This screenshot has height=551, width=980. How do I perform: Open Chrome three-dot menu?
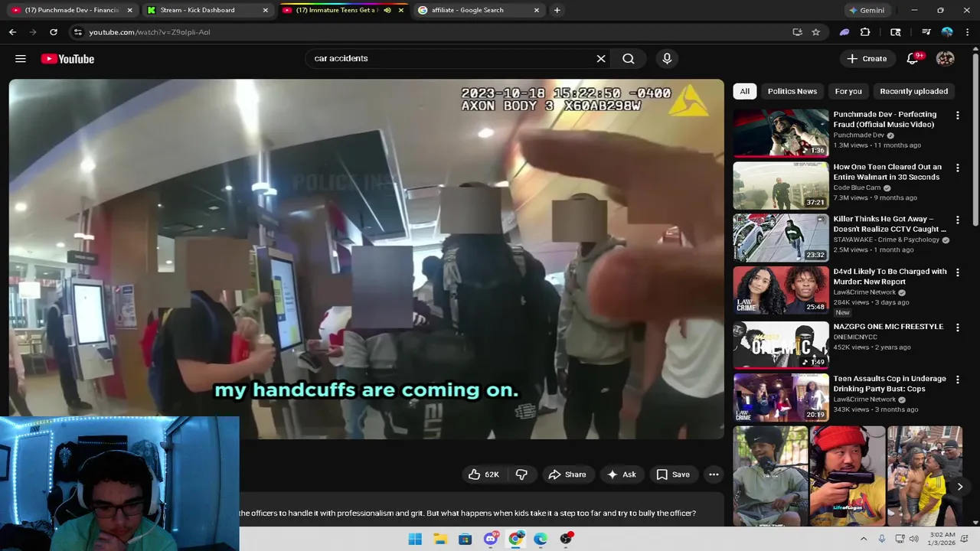967,32
